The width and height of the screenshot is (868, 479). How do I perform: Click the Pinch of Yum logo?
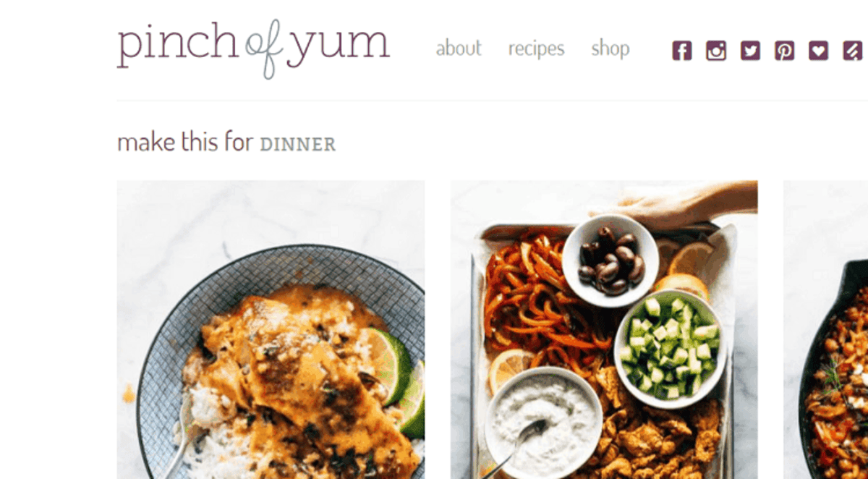pos(253,48)
